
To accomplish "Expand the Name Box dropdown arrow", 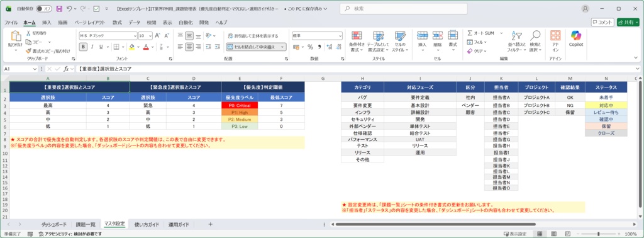I will (35, 69).
